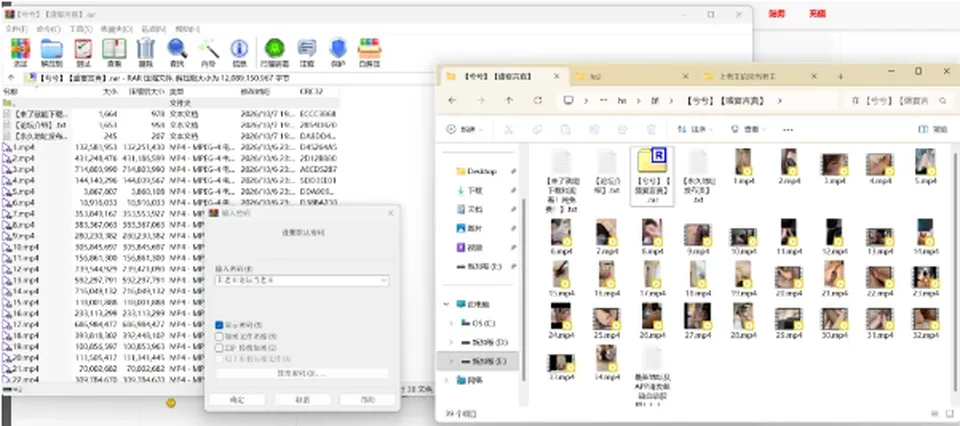This screenshot has height=426, width=960.
Task: Click the Cancel button in password dialog
Action: (302, 400)
